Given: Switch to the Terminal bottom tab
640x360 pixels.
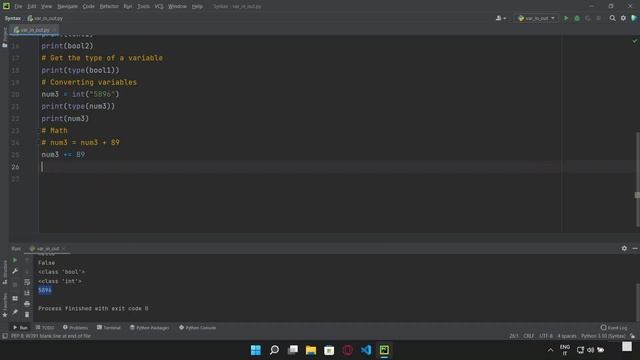Looking at the screenshot, I should (x=109, y=328).
